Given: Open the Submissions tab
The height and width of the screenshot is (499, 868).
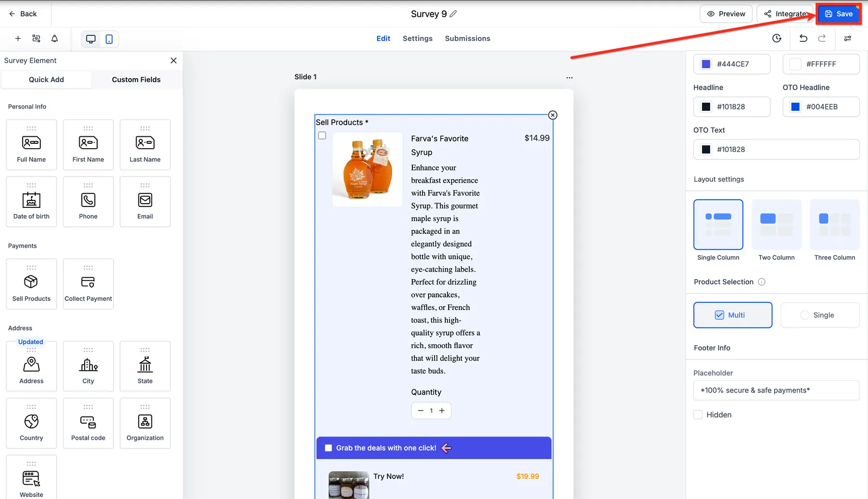Looking at the screenshot, I should pos(468,39).
